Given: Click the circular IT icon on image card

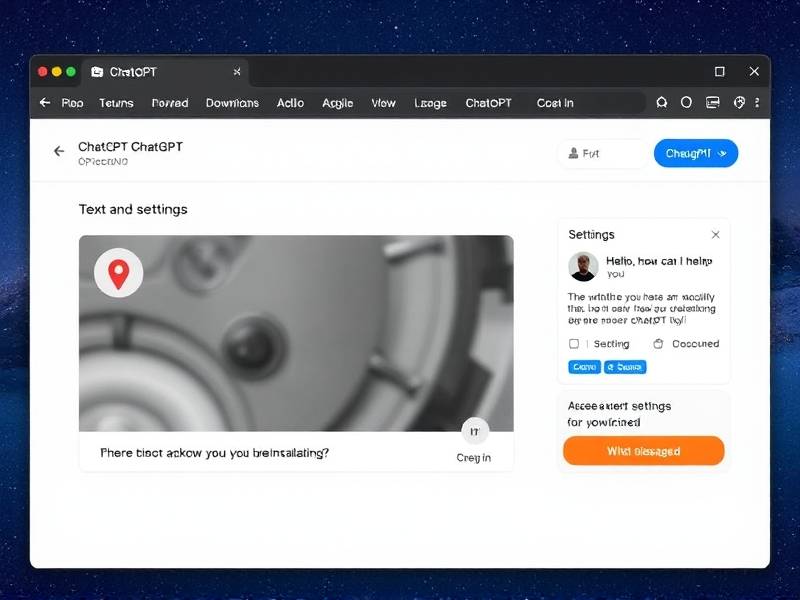Looking at the screenshot, I should [475, 432].
